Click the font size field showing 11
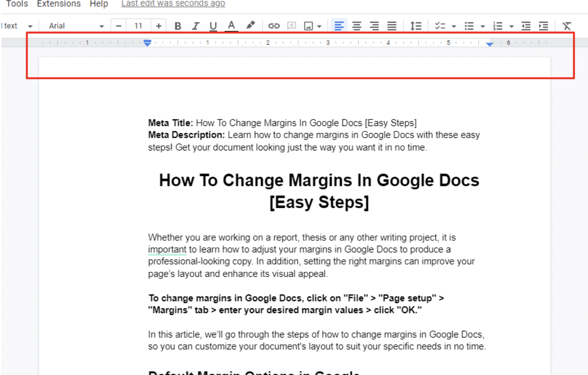The height and width of the screenshot is (375, 588). [x=138, y=26]
